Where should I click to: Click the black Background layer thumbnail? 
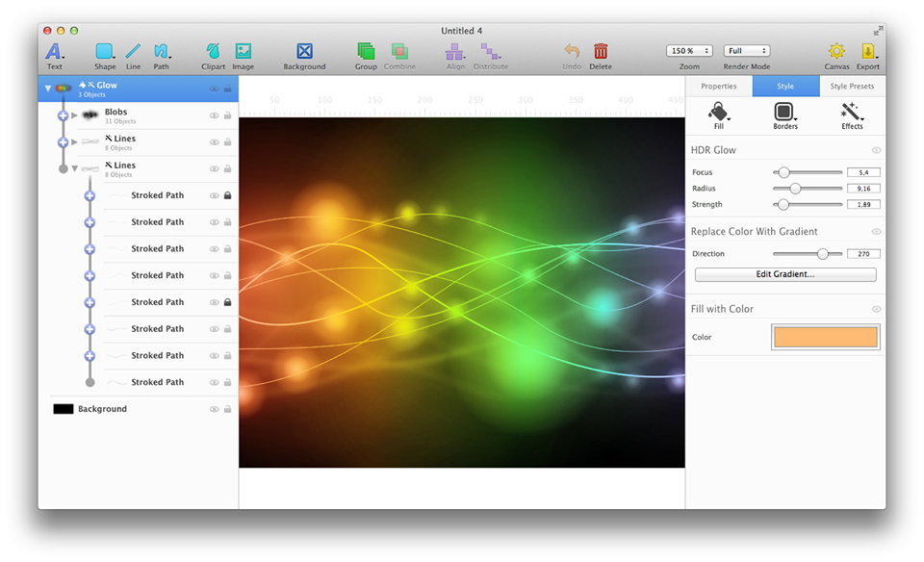click(x=64, y=409)
